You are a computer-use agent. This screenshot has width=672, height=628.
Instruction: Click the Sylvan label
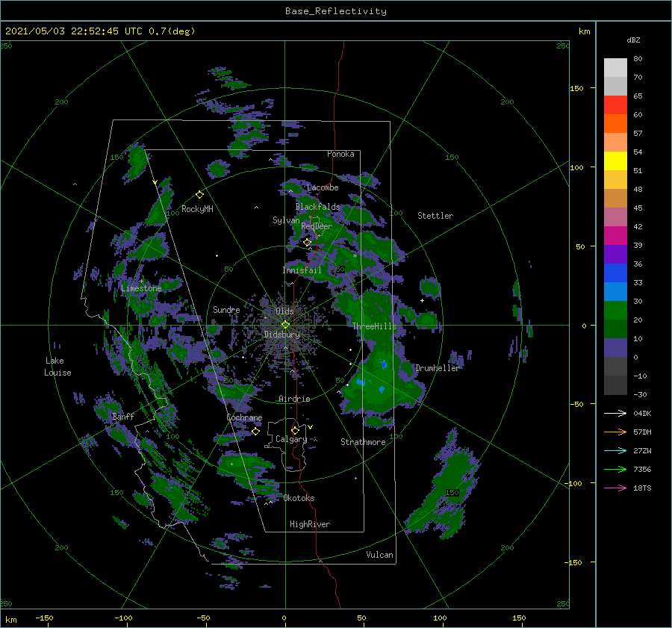(x=286, y=220)
